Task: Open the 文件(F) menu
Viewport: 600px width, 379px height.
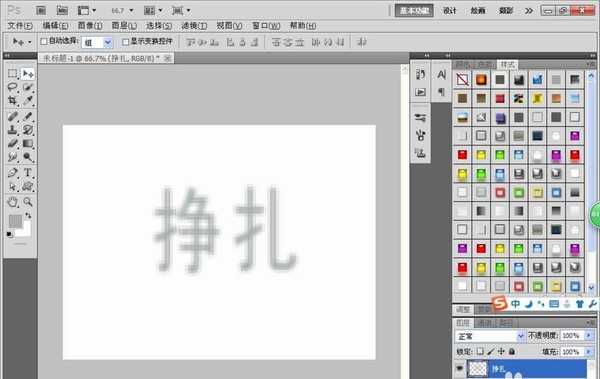Action: [x=20, y=26]
